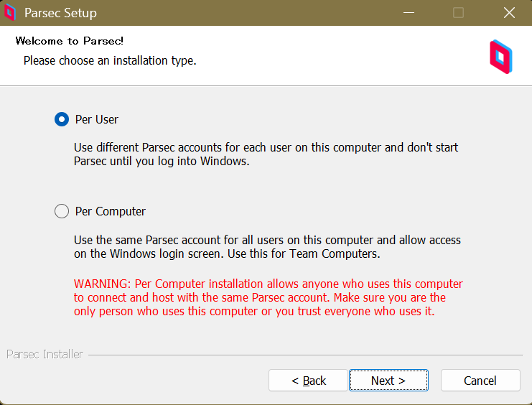This screenshot has height=405, width=532.
Task: Minimize the Parsec Setup window
Action: click(x=409, y=13)
